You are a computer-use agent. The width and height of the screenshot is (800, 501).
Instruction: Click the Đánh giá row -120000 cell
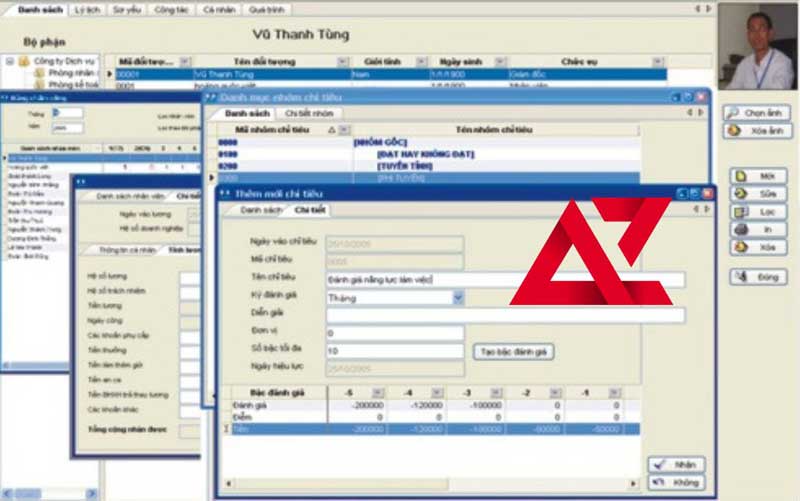pyautogui.click(x=416, y=405)
